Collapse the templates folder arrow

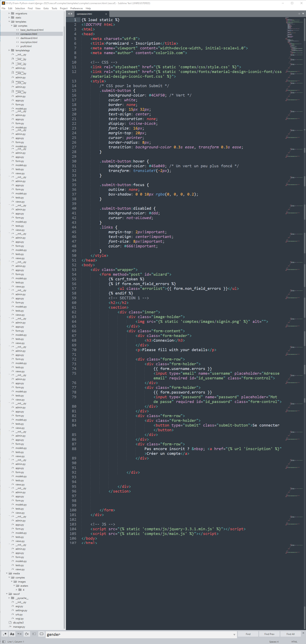(x=9, y=22)
